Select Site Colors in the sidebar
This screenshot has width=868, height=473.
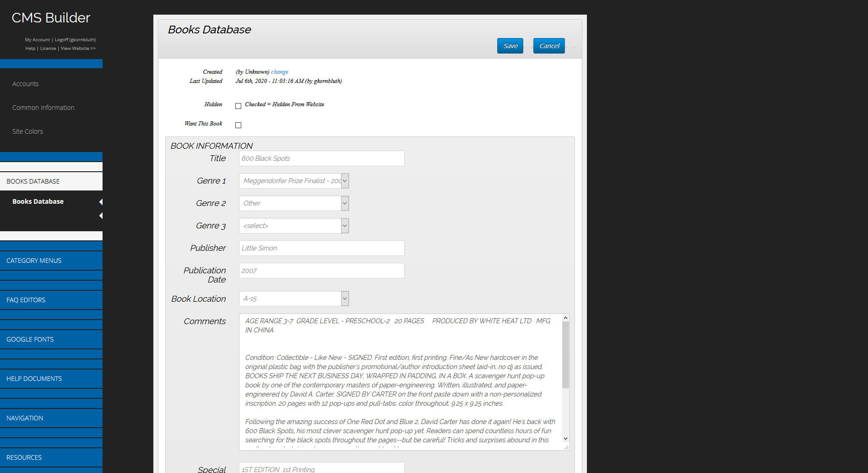tap(27, 131)
